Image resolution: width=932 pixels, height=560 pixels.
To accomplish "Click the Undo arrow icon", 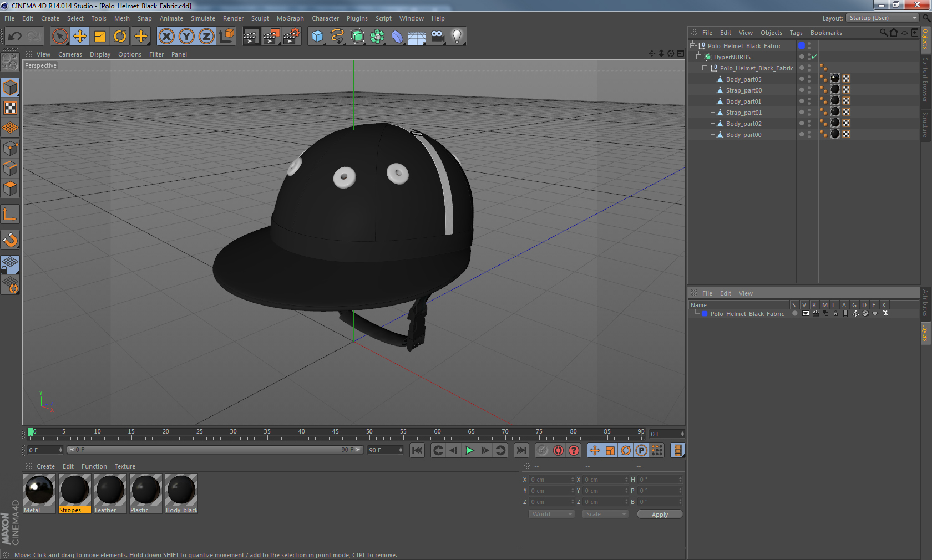I will (x=15, y=37).
